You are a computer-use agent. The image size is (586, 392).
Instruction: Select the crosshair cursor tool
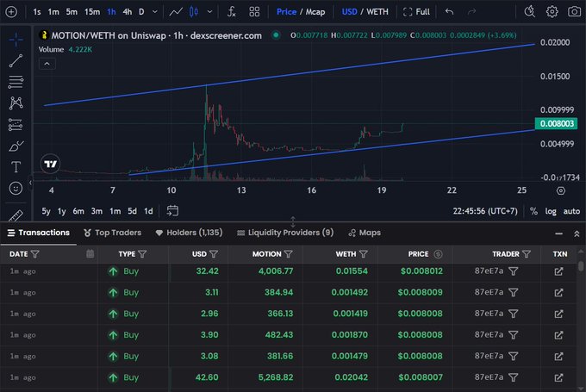click(16, 40)
